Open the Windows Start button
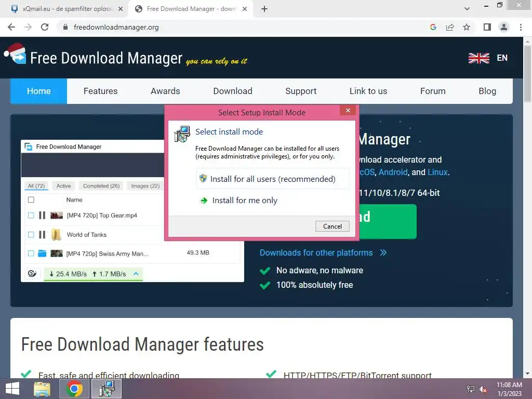 coord(12,389)
